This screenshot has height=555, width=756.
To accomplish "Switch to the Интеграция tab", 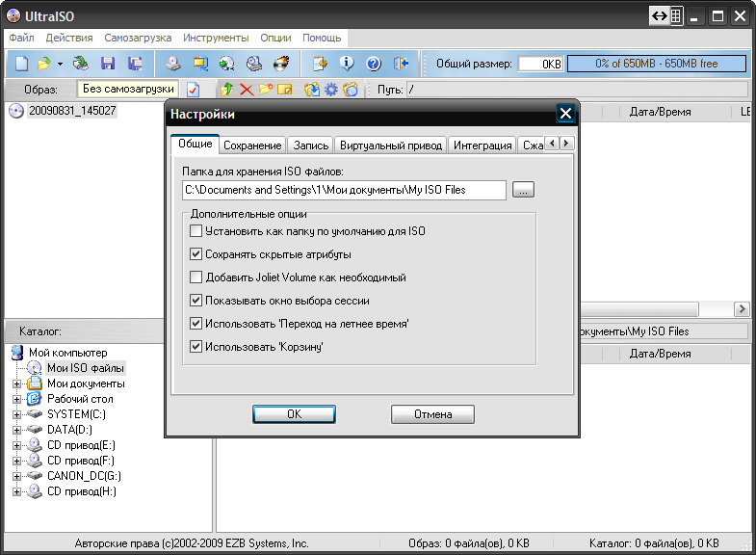I will coord(482,145).
